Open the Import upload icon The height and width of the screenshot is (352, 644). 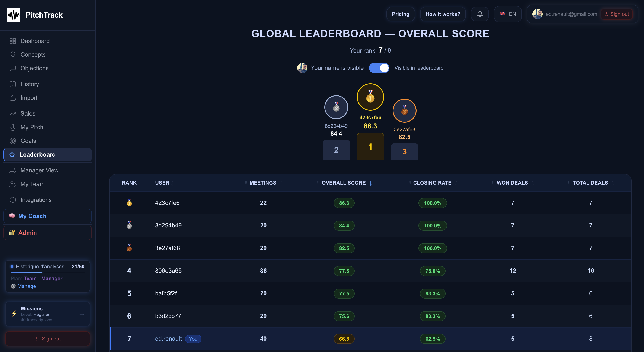coord(13,98)
